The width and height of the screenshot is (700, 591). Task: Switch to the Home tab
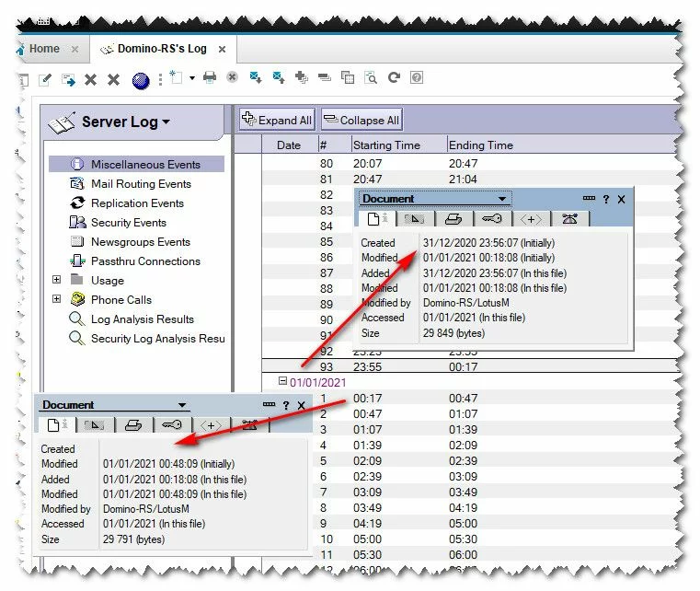click(43, 49)
